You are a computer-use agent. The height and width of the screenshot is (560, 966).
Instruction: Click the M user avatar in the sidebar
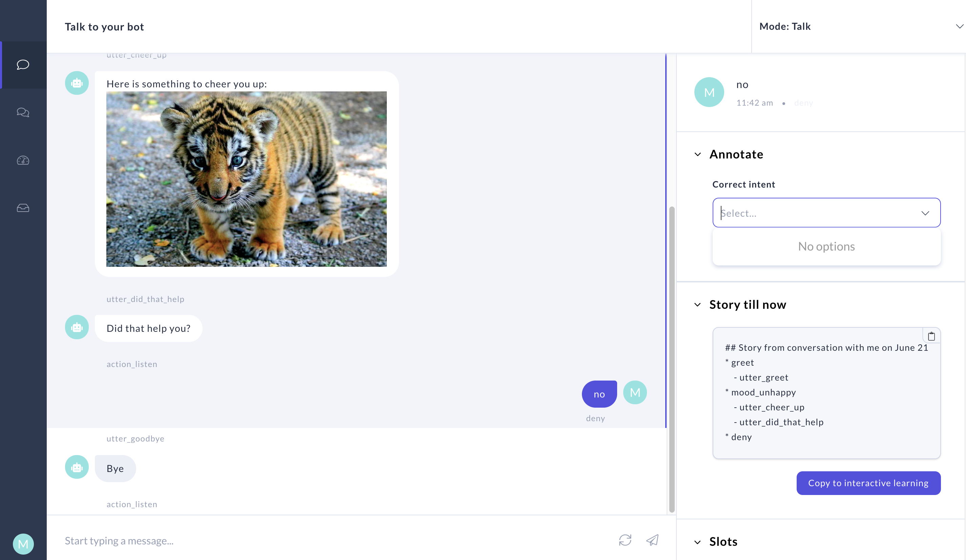(23, 543)
